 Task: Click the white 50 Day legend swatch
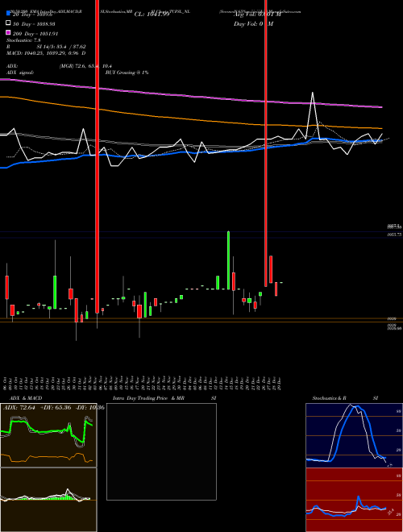pyautogui.click(x=8, y=23)
